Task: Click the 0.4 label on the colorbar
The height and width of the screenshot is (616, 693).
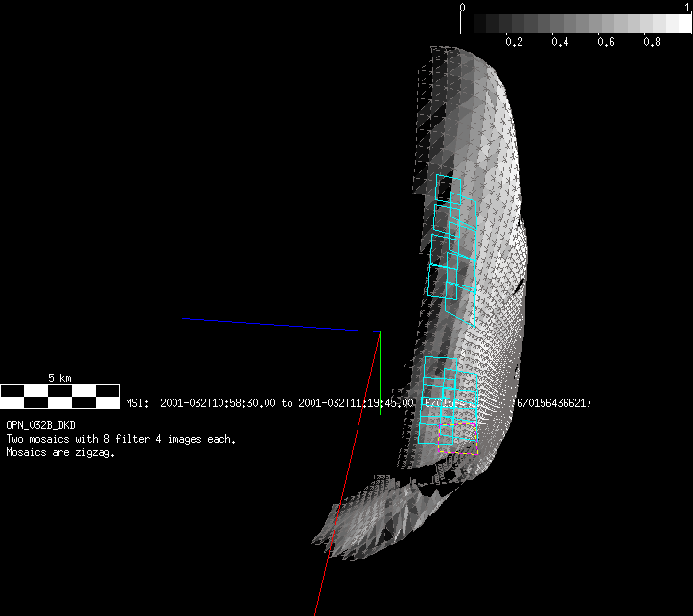Action: click(x=560, y=42)
